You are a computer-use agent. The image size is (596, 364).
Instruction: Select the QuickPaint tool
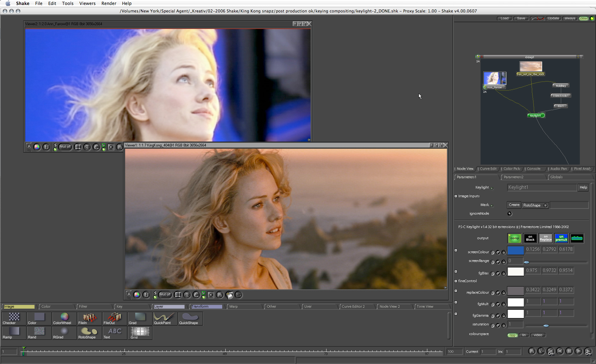pyautogui.click(x=165, y=318)
